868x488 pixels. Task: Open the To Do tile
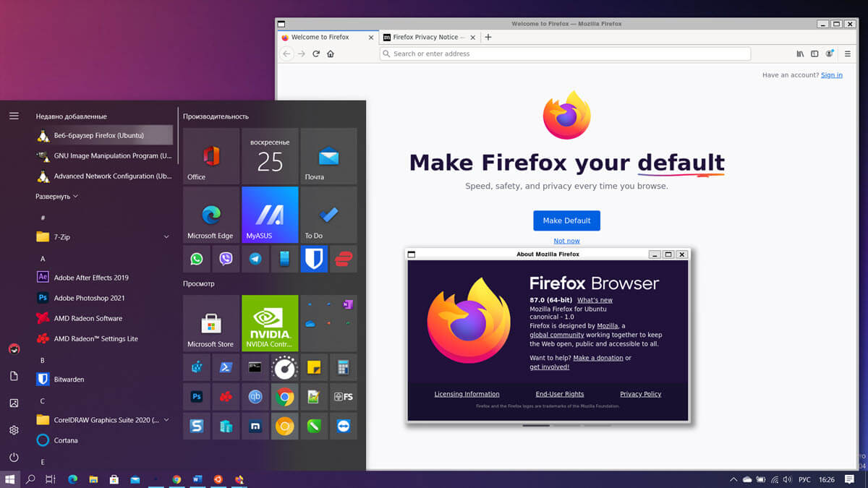pos(328,215)
